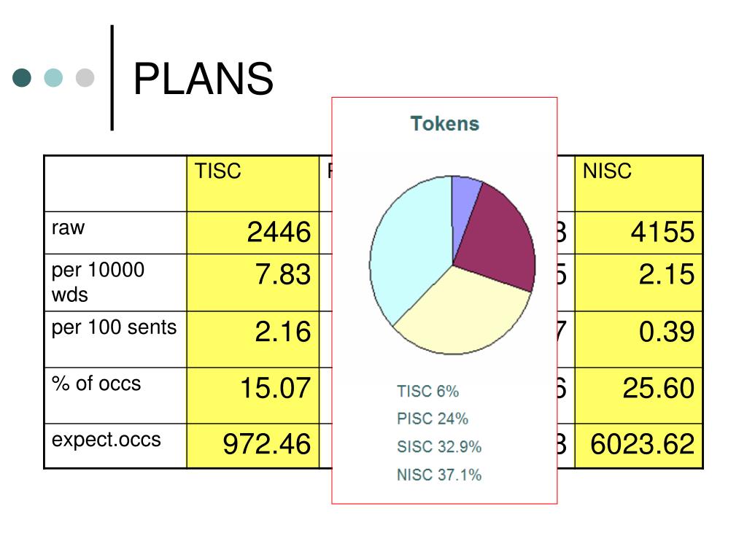Click the NISC % of occs value 25.60
747x560 pixels.
(659, 388)
